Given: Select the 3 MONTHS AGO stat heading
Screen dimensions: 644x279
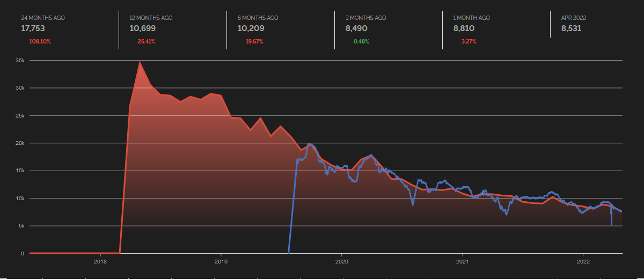Looking at the screenshot, I should coord(365,18).
